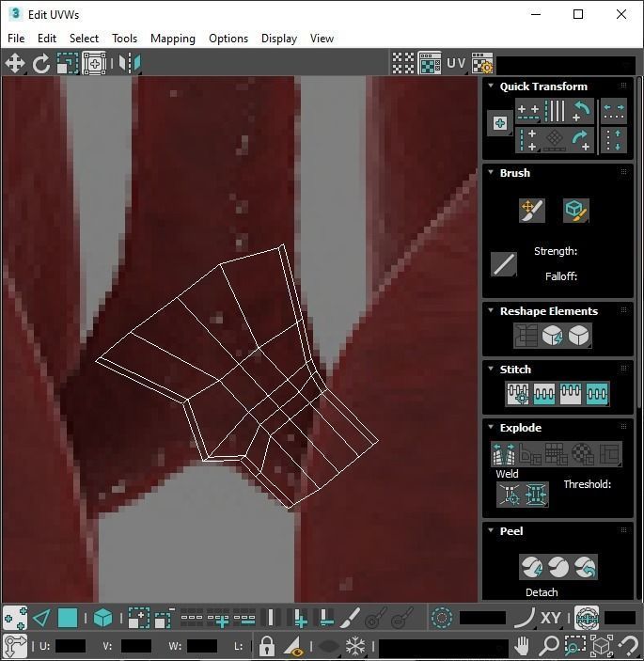
Task: Toggle Lock Selection padlock icon
Action: pos(266,645)
